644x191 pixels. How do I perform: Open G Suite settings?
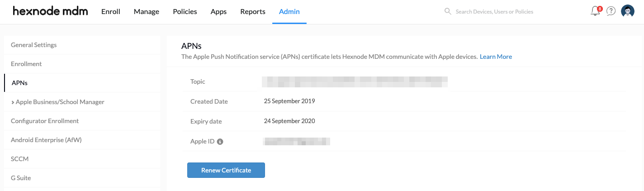pos(82,178)
